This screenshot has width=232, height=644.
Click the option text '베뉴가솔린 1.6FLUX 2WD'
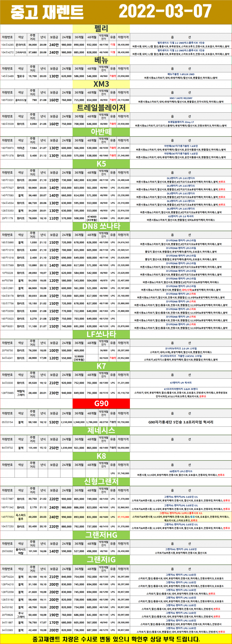click(x=181, y=74)
